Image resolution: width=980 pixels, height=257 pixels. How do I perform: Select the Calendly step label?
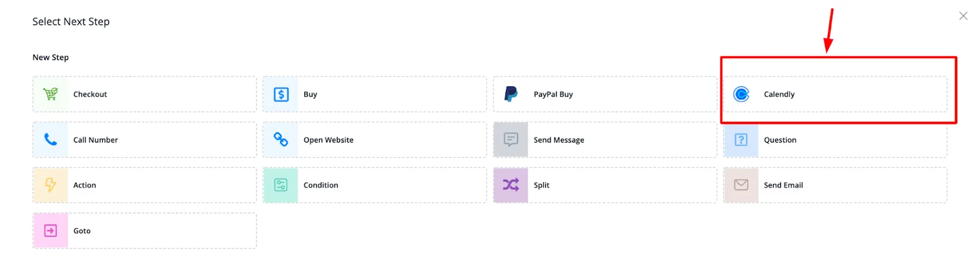pos(779,94)
